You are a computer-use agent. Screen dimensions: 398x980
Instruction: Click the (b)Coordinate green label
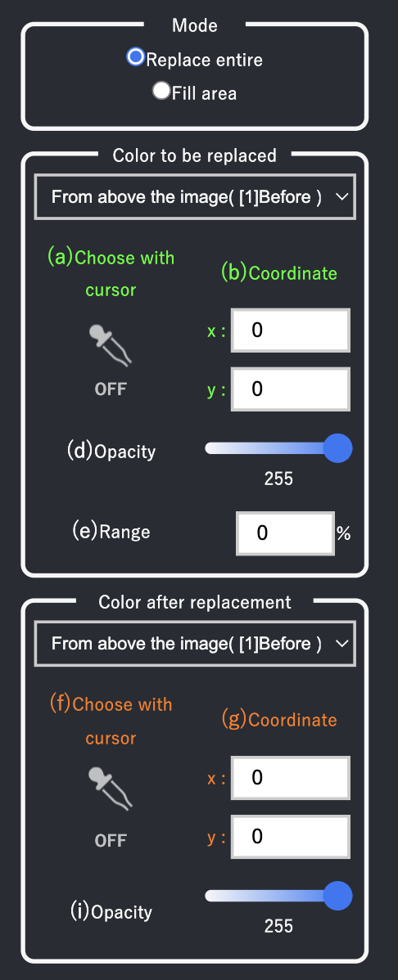click(x=279, y=273)
